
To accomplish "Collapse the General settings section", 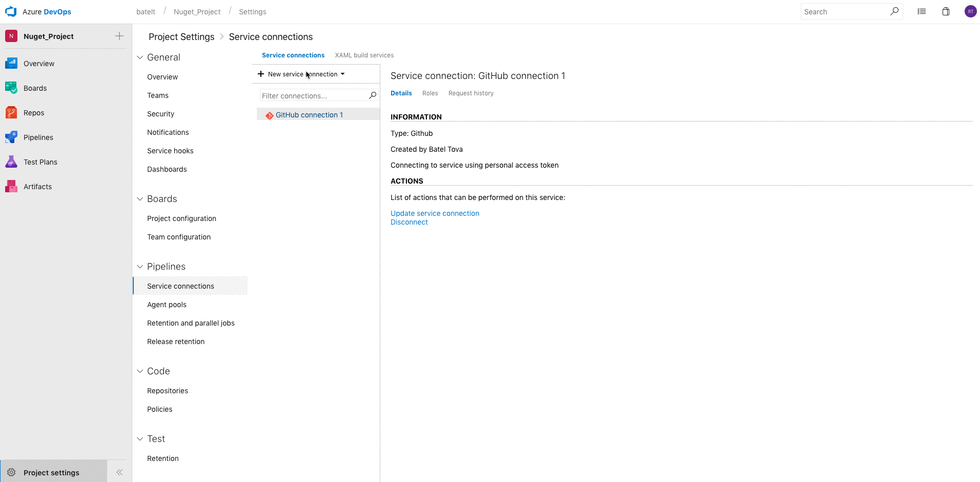I will 140,57.
